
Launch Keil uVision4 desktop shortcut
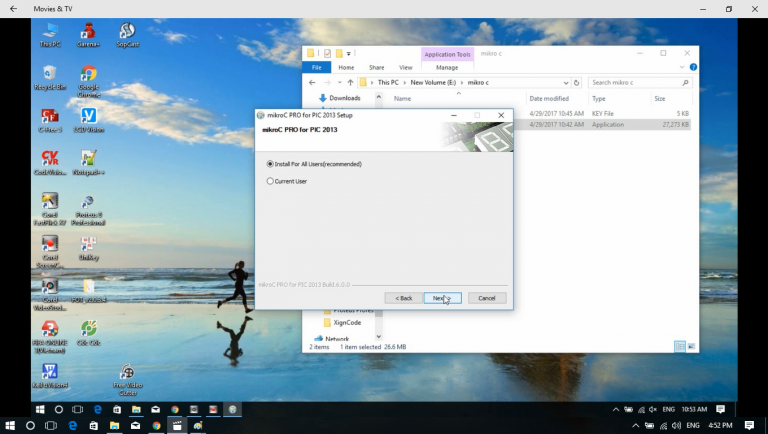click(50, 376)
